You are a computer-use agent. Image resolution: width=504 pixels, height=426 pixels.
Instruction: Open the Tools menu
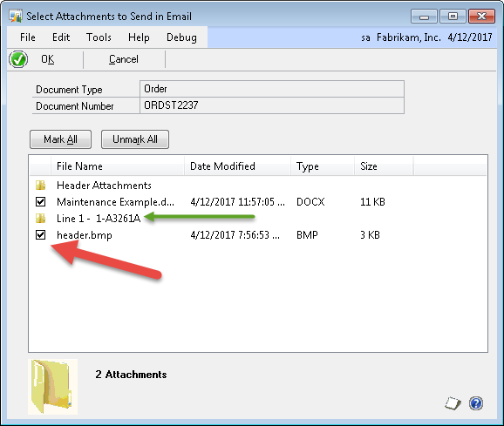coord(99,37)
